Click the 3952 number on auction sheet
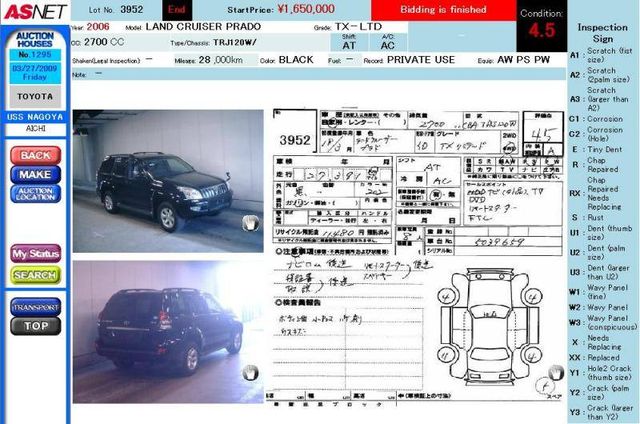Image resolution: width=640 pixels, height=424 pixels. (295, 140)
